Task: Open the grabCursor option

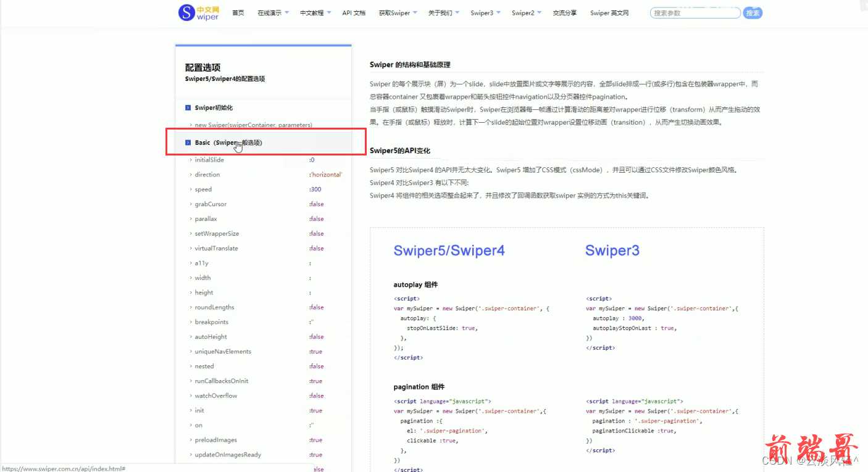Action: click(x=211, y=204)
